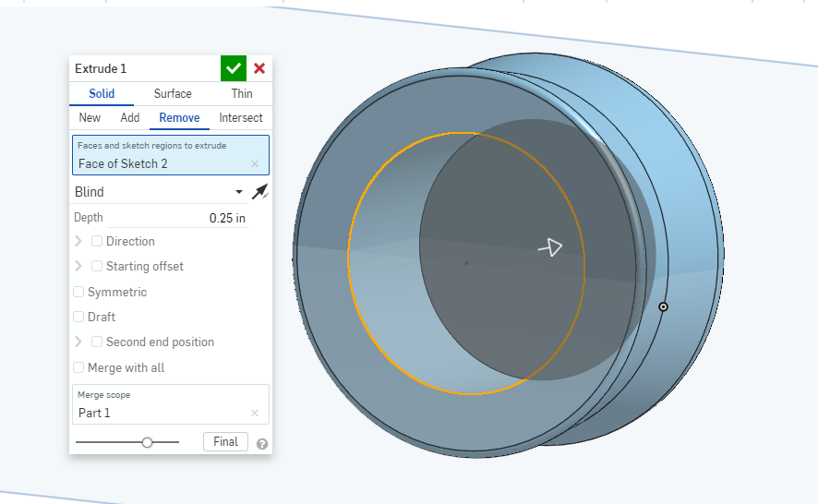The width and height of the screenshot is (818, 504).
Task: Switch to the Surface tab
Action: coord(173,93)
